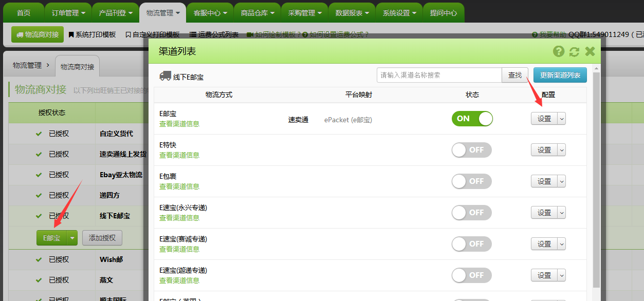This screenshot has height=301, width=644.
Task: Refresh the 渠道列表 dialog with the refresh icon
Action: [x=574, y=51]
